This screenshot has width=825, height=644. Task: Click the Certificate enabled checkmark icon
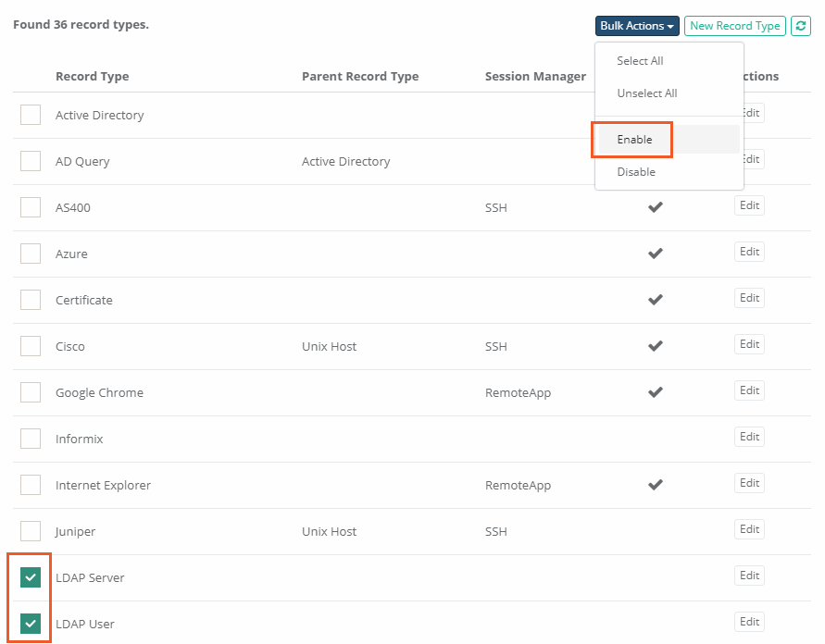tap(656, 300)
